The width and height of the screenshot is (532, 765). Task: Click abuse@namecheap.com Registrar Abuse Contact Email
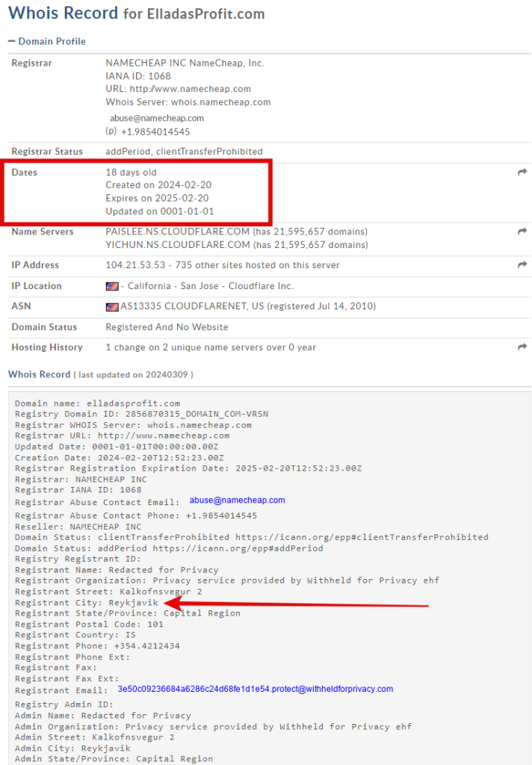(237, 500)
